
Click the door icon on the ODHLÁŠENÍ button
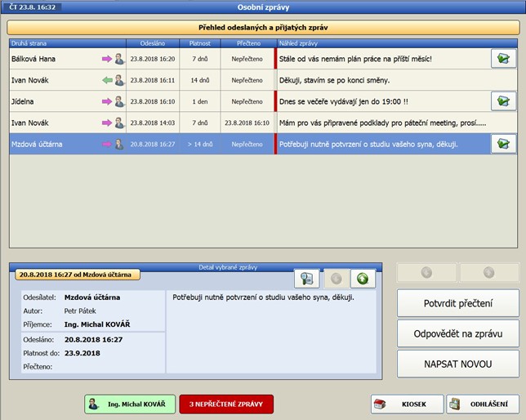455,404
